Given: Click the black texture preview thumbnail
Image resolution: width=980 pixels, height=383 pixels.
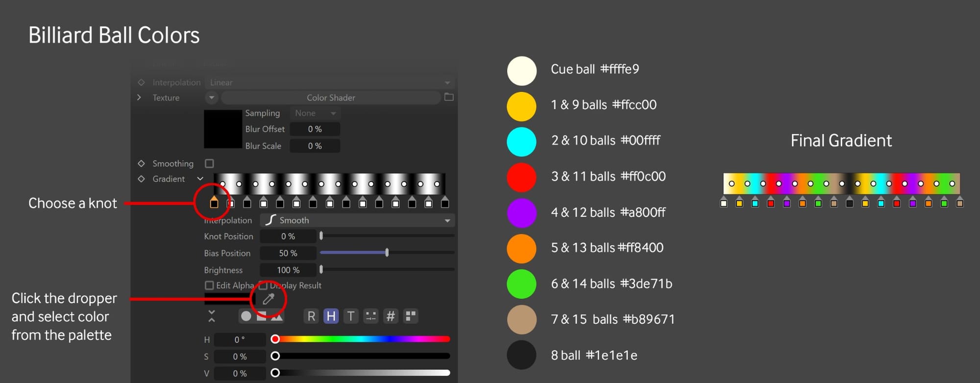Looking at the screenshot, I should click(223, 129).
